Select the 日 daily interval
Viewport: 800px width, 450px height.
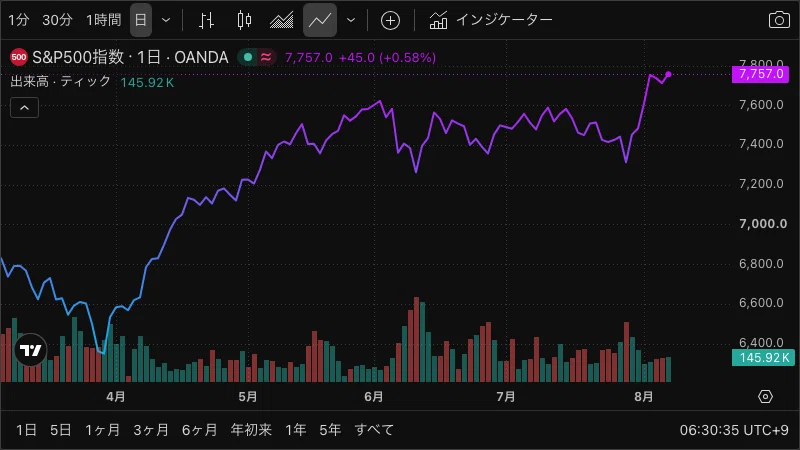coord(141,20)
